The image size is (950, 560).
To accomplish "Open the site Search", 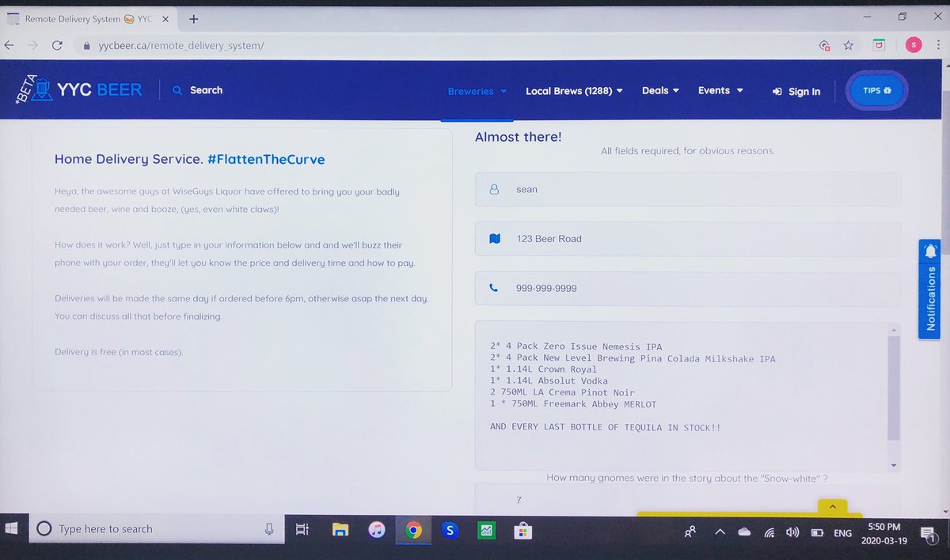I will [x=198, y=90].
